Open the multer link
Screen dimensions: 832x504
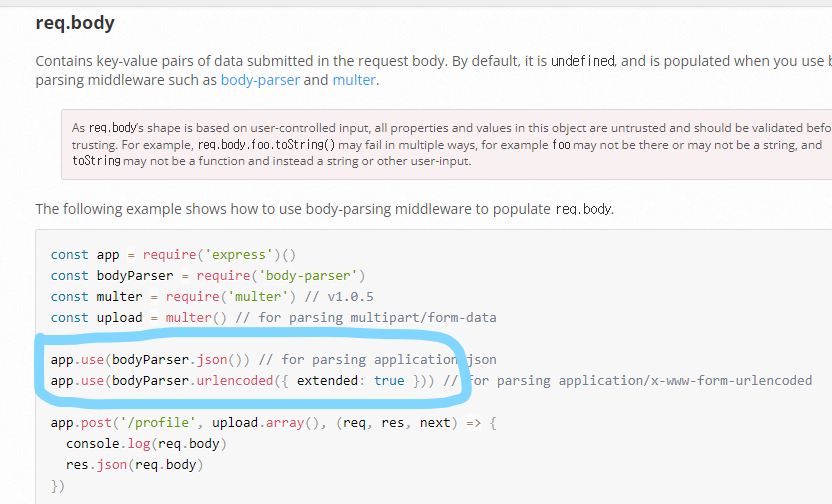(354, 80)
